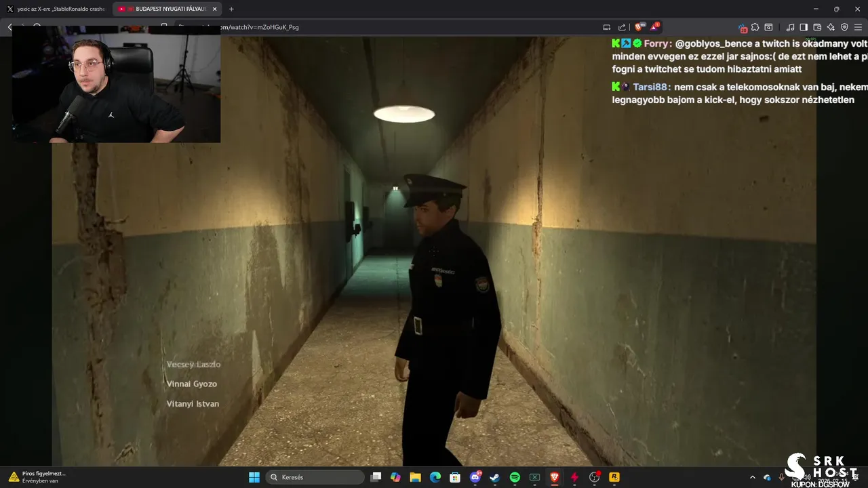
Task: Click the Forry chat username
Action: (x=656, y=43)
